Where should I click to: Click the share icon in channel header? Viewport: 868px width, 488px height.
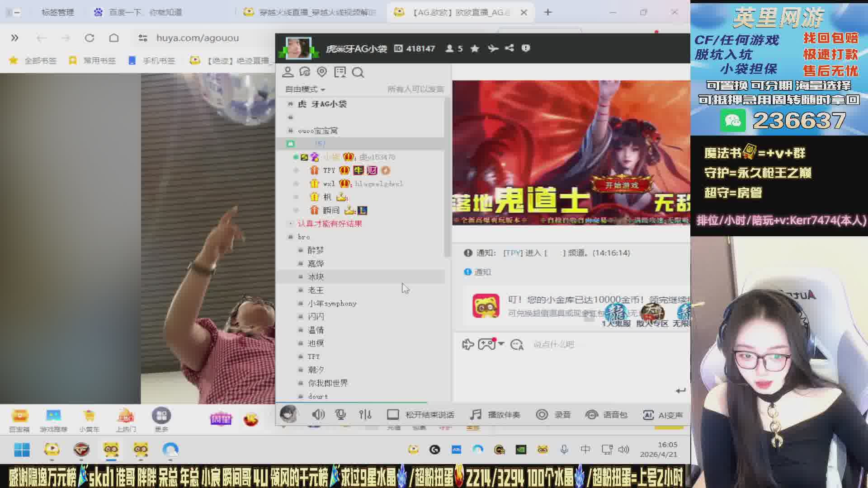[509, 48]
